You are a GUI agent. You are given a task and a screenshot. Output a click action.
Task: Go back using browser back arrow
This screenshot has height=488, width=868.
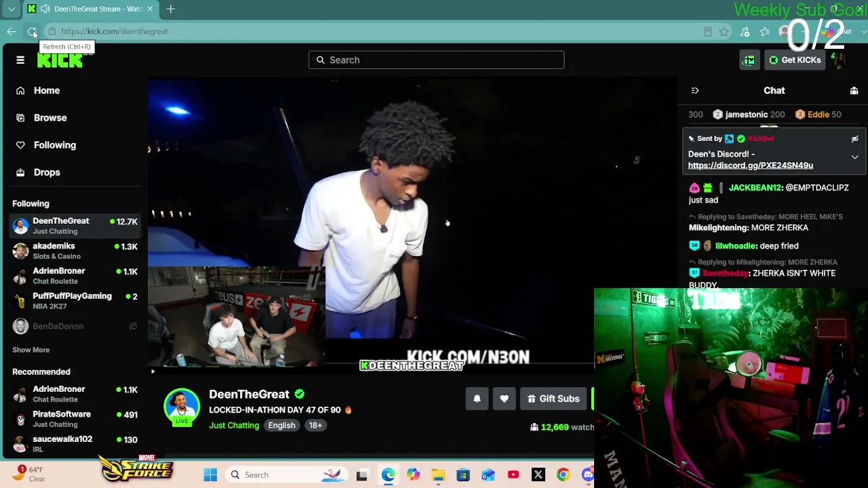point(12,31)
